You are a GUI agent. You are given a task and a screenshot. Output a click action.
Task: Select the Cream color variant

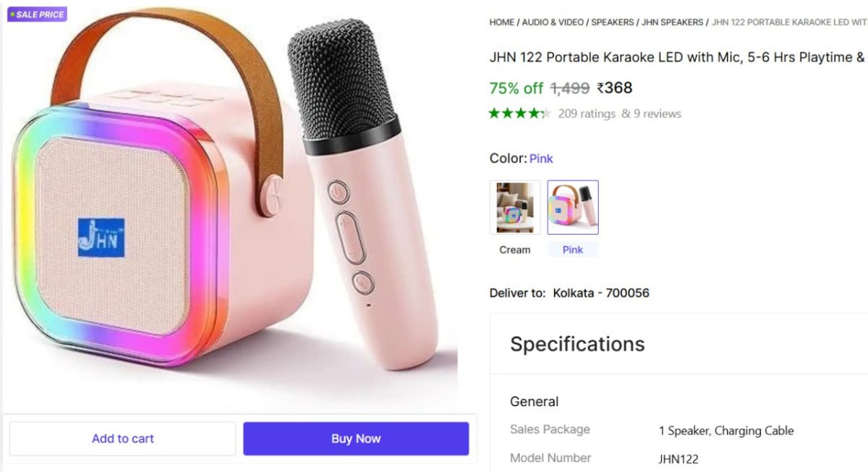(515, 208)
